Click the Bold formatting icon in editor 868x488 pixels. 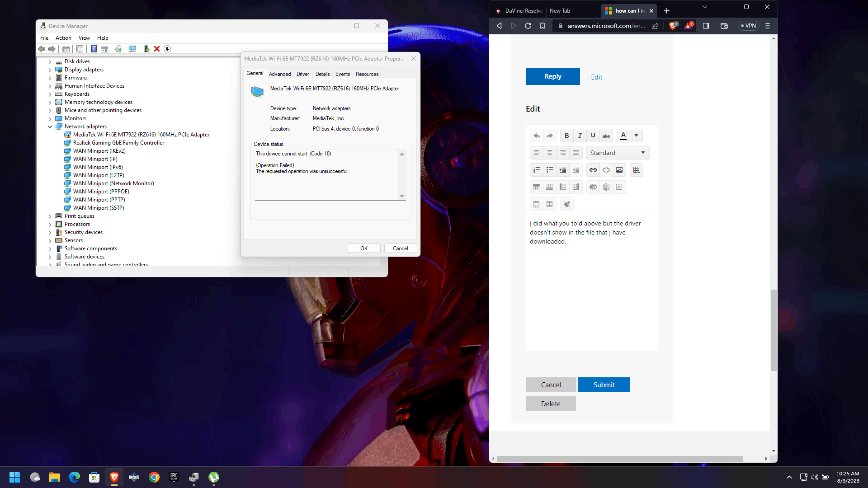(x=566, y=136)
